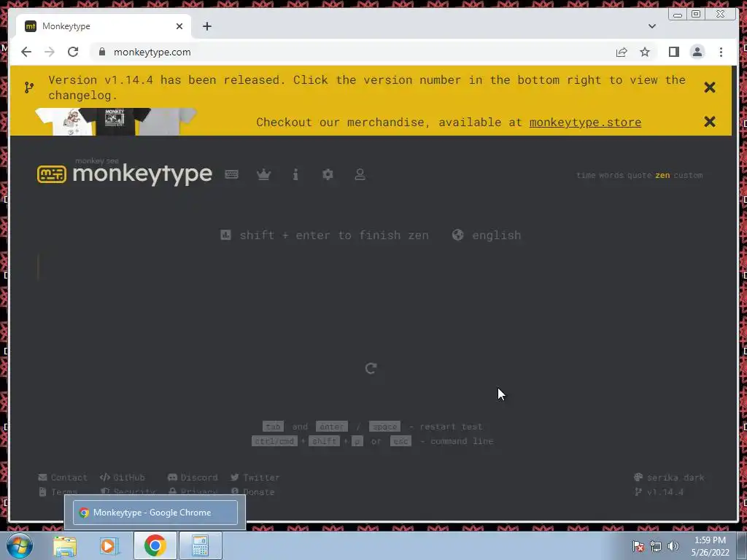The width and height of the screenshot is (747, 560).
Task: Click the Monkeytype - Google Chrome taskbar preview
Action: (x=155, y=513)
